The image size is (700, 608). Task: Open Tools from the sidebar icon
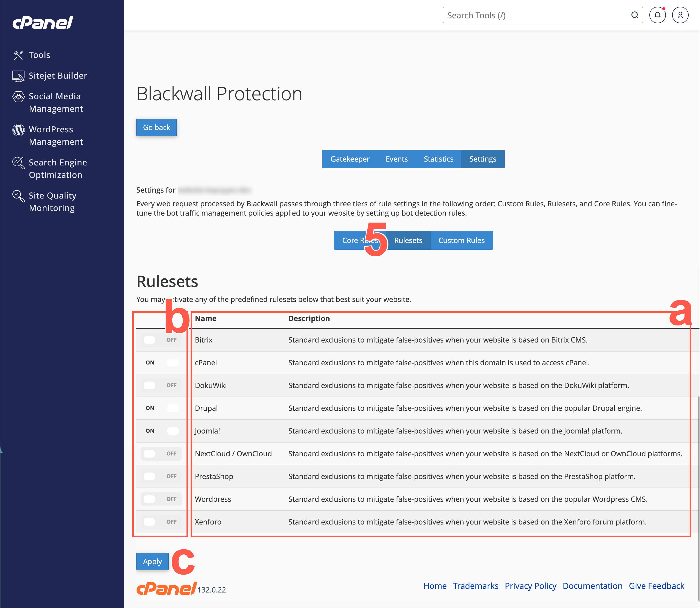(18, 55)
